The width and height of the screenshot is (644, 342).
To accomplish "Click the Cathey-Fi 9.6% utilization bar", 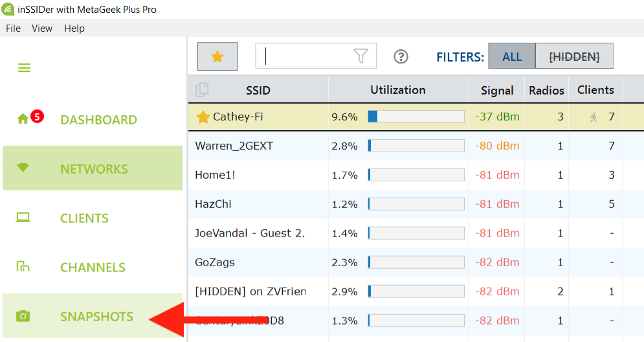I will [416, 117].
